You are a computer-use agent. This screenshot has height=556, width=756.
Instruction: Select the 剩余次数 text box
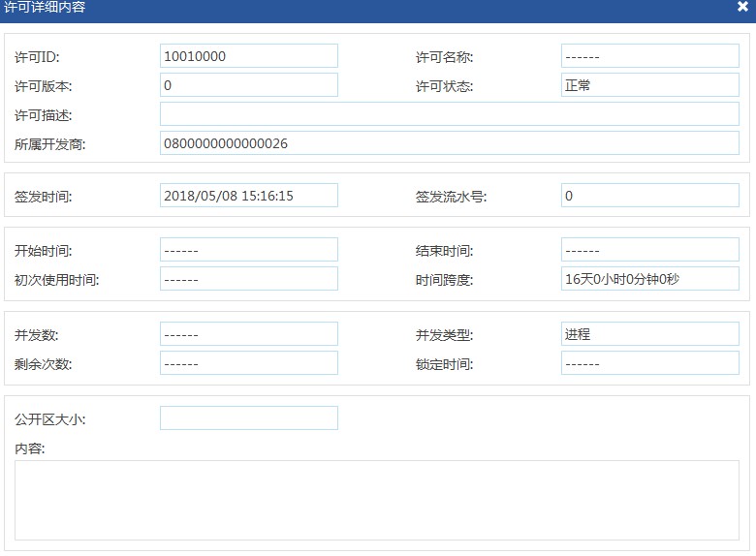click(248, 363)
